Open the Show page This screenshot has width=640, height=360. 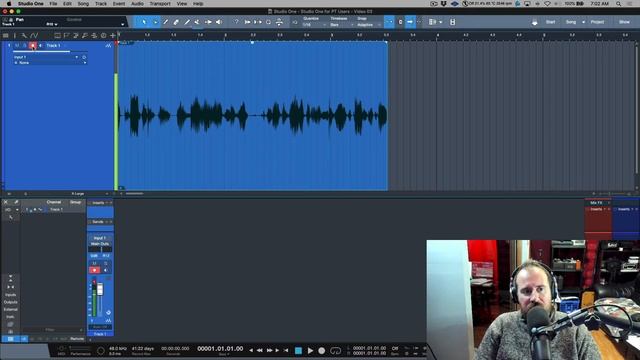click(x=624, y=22)
